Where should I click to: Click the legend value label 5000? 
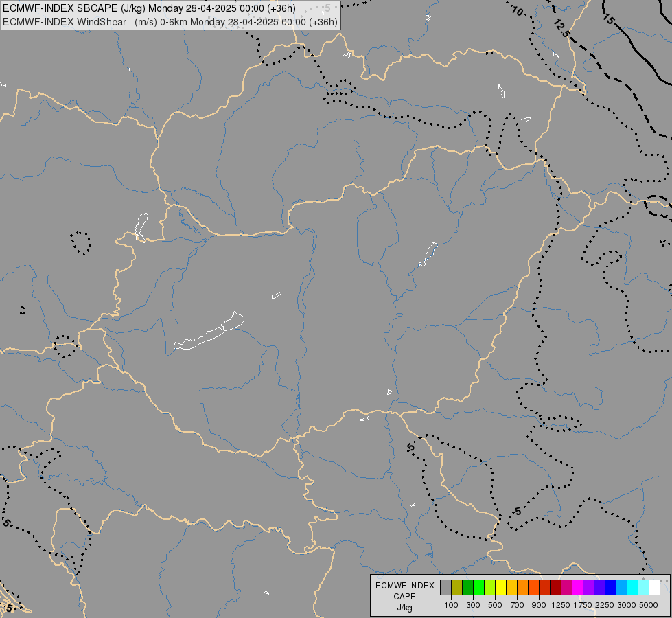click(x=649, y=605)
